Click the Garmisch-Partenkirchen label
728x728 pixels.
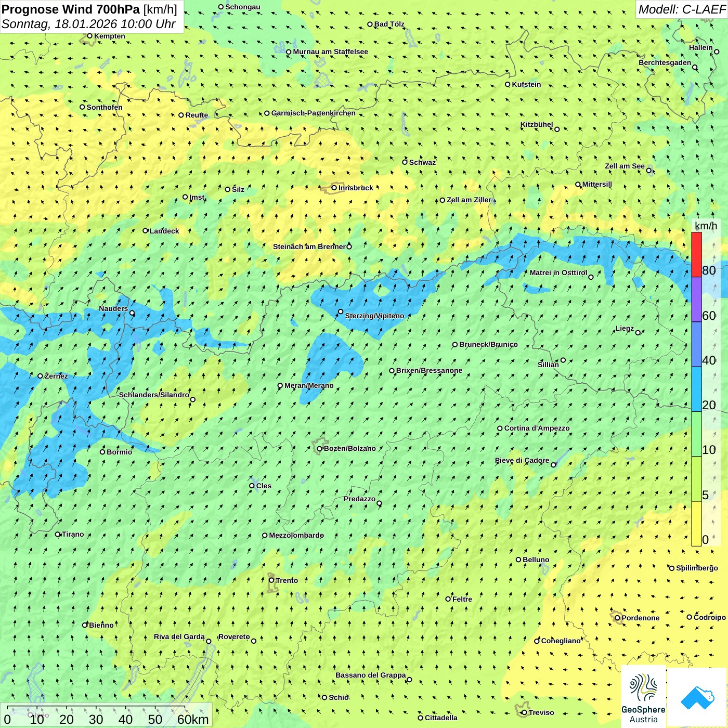[314, 113]
